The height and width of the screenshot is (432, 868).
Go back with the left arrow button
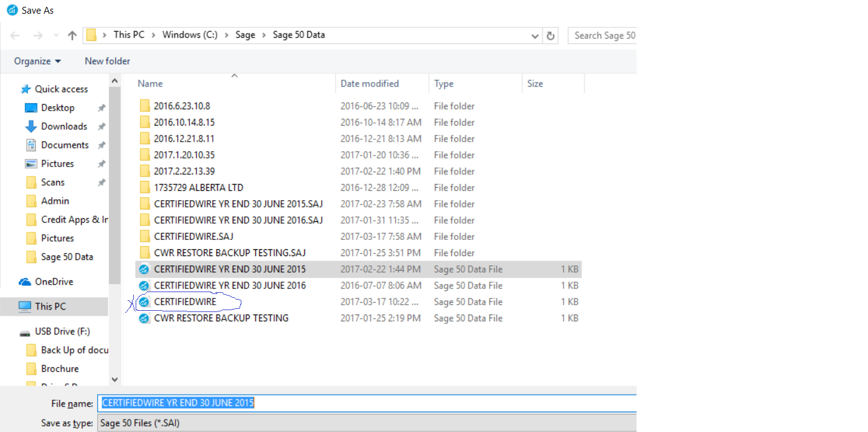tap(16, 36)
